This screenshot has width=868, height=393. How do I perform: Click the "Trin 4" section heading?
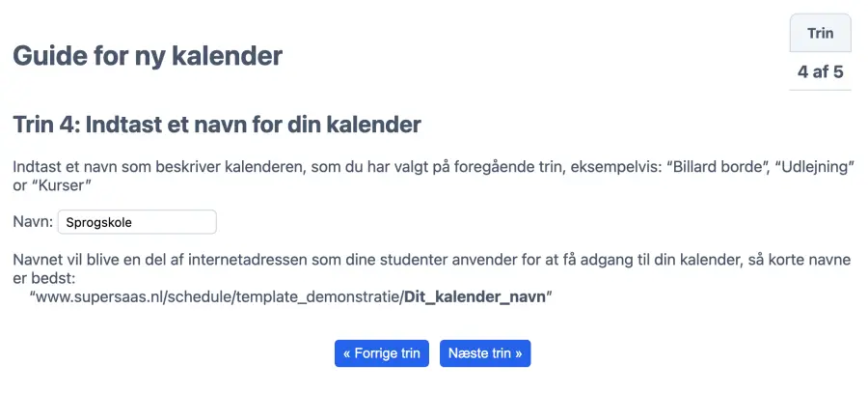click(x=217, y=125)
